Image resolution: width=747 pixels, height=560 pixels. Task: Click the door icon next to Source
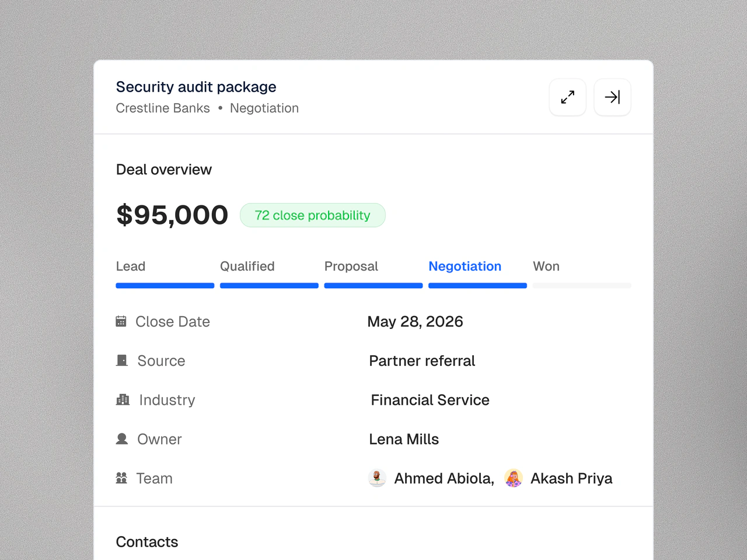pos(122,360)
